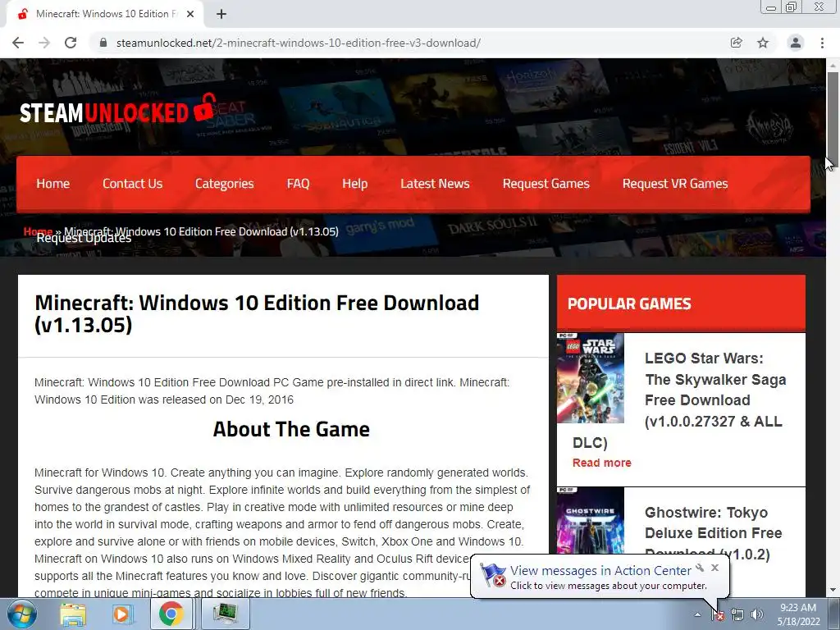Screen dimensions: 840x630
Task: Click the Home breadcrumb link
Action: (x=38, y=231)
